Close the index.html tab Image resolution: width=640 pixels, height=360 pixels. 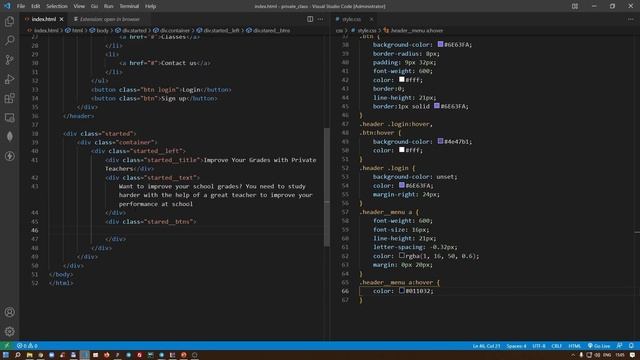pos(62,19)
